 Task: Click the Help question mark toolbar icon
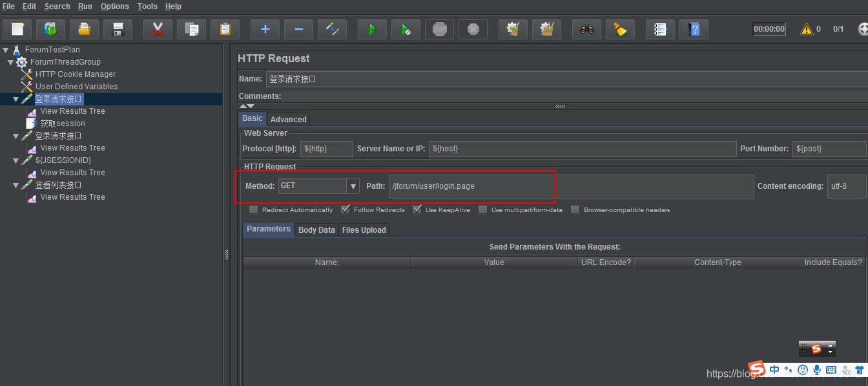[x=694, y=29]
